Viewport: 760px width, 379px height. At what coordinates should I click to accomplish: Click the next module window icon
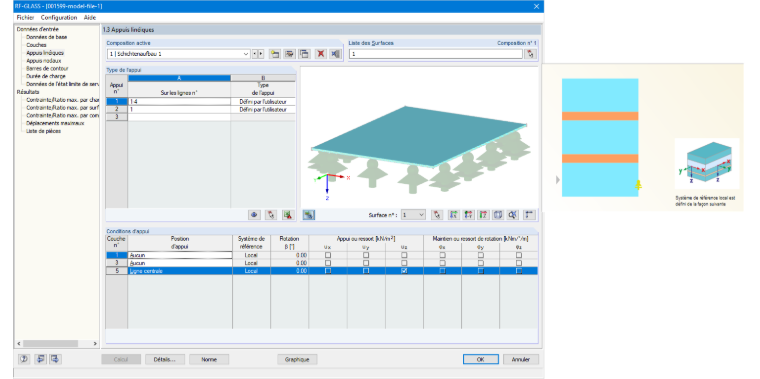pyautogui.click(x=56, y=359)
